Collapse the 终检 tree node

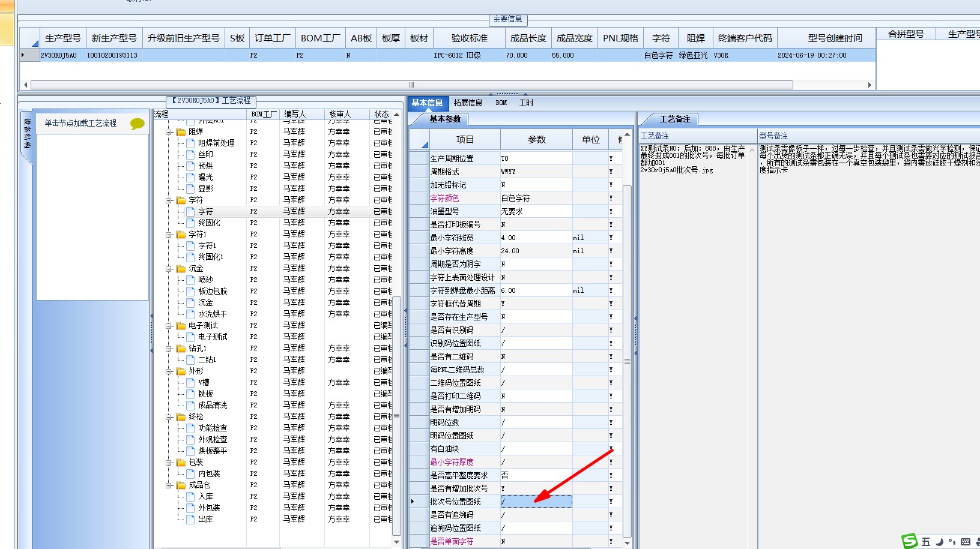pyautogui.click(x=169, y=417)
